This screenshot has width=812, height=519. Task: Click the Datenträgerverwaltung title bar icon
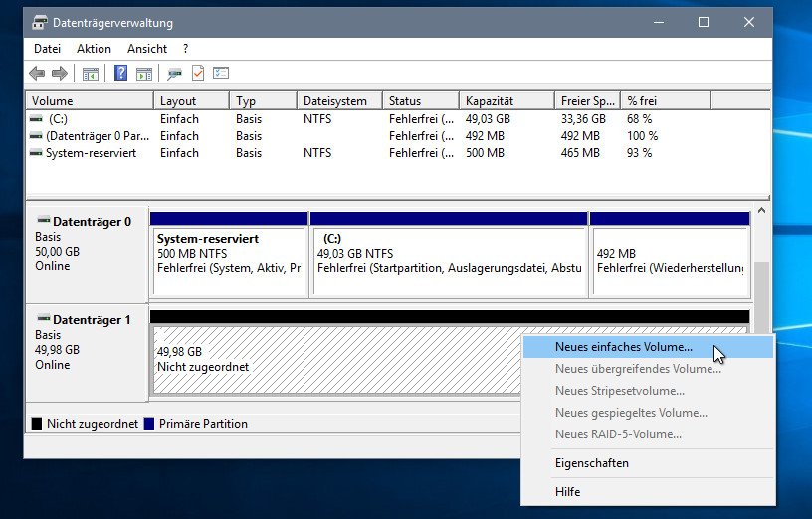40,22
